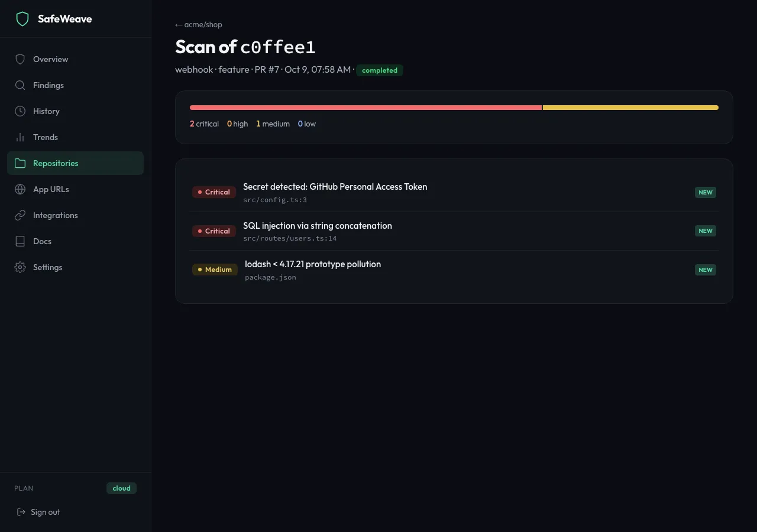Open Docs in the sidebar
The image size is (757, 532).
click(x=75, y=241)
